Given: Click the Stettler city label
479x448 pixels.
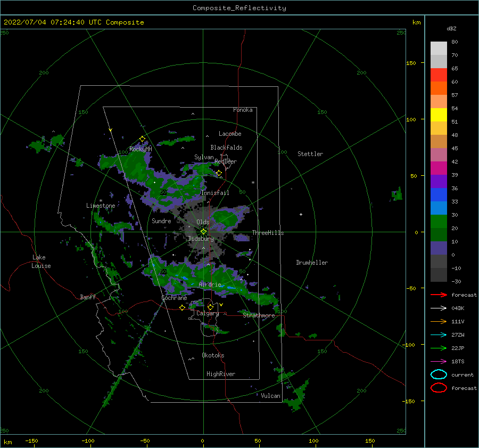Looking at the screenshot, I should point(310,154).
